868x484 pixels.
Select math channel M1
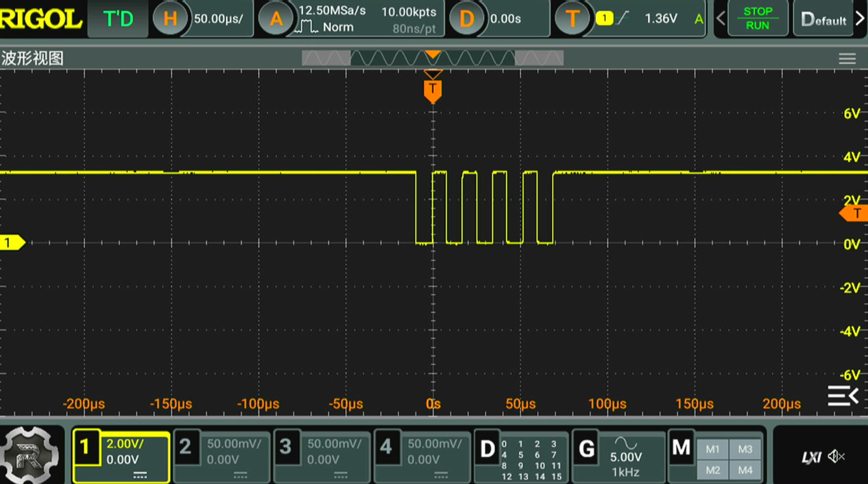(712, 449)
